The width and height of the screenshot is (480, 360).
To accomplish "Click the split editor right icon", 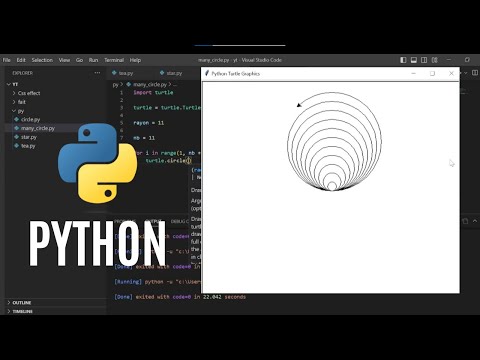I will [x=475, y=73].
